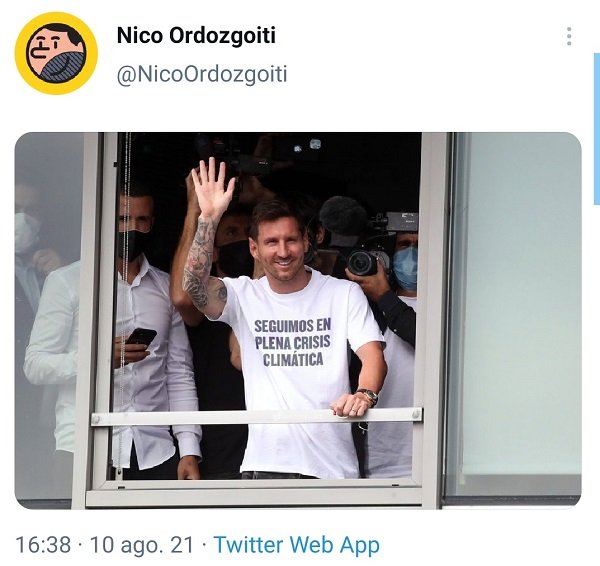Click the photographer's blue surgical mask

(x=405, y=268)
